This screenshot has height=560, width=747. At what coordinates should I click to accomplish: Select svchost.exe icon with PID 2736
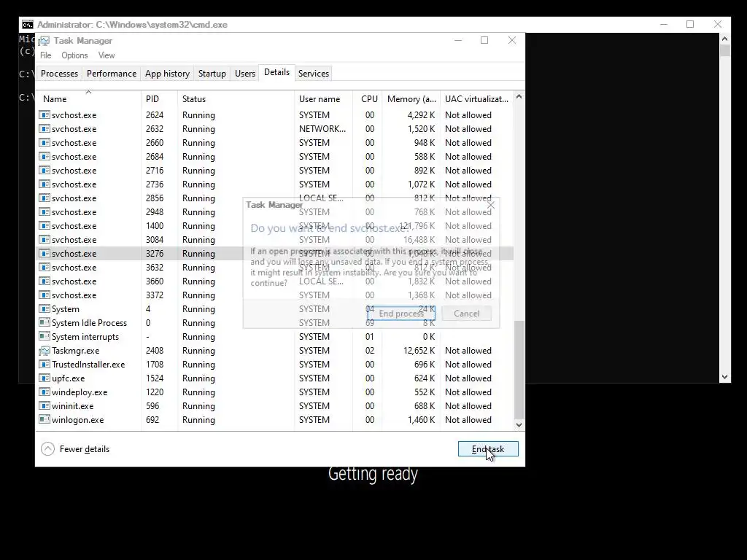(x=44, y=184)
